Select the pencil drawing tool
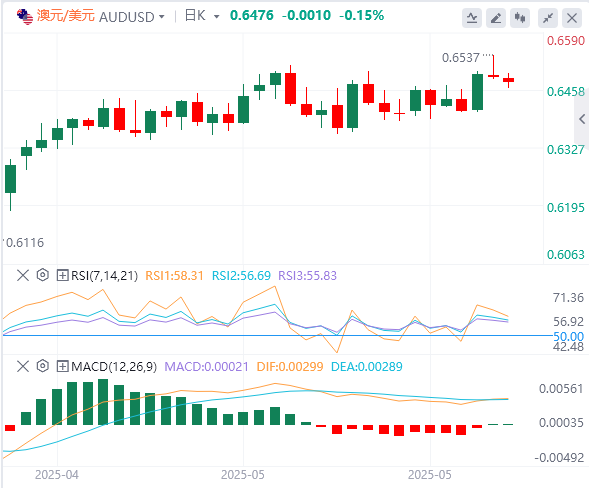The image size is (589, 488). tap(496, 18)
